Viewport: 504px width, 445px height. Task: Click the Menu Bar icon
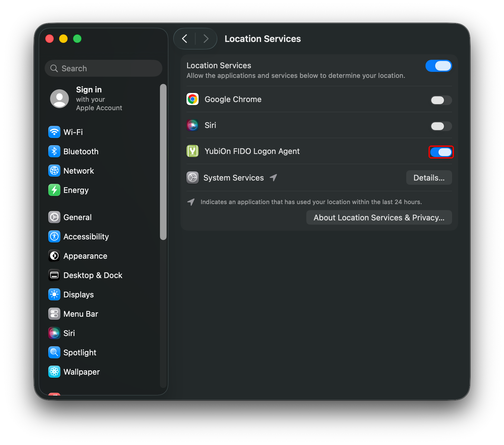point(54,314)
